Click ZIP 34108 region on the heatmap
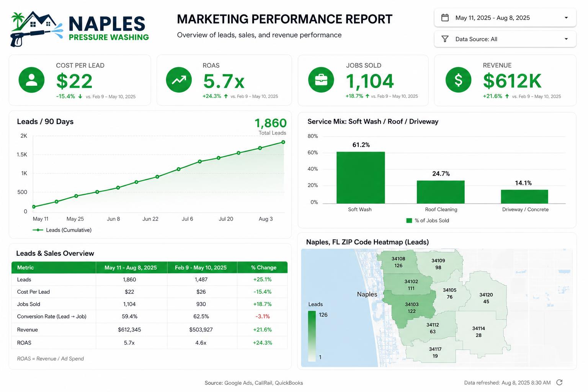The image size is (588, 392). pos(398,262)
